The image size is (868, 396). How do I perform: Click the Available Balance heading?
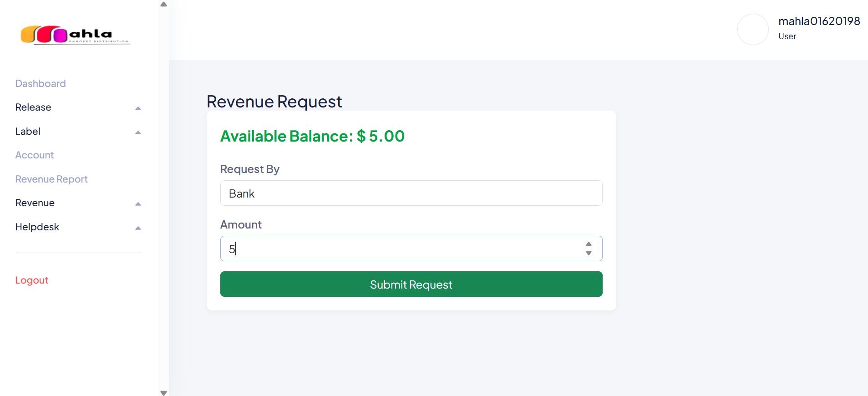(312, 136)
